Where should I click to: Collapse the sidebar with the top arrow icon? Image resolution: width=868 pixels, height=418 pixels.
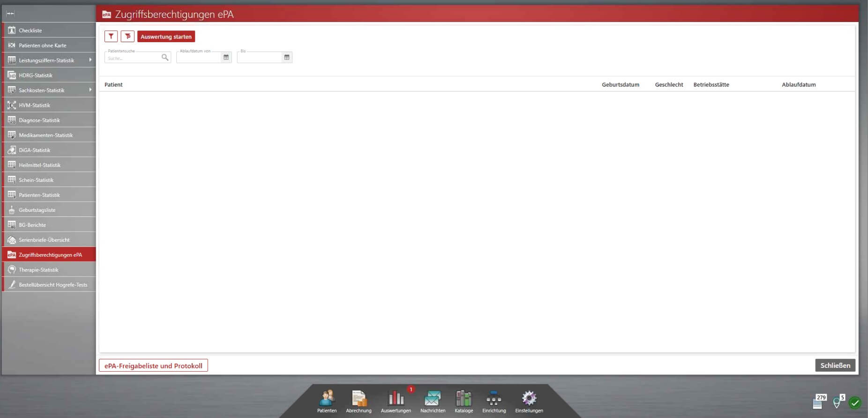point(10,14)
